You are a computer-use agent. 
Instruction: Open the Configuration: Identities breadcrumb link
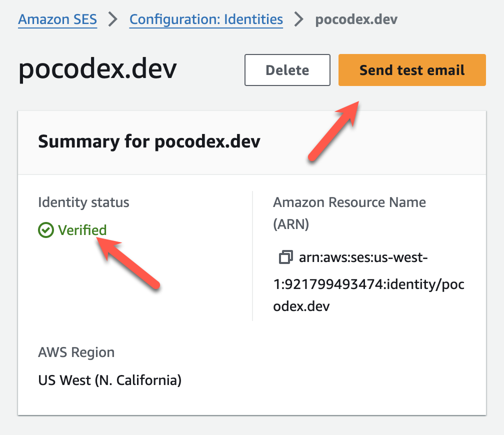[206, 19]
